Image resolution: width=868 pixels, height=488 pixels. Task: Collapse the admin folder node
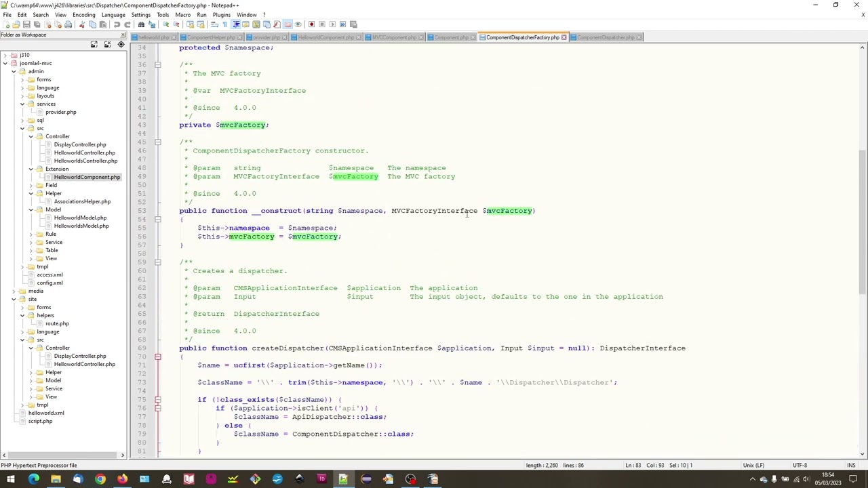(14, 71)
